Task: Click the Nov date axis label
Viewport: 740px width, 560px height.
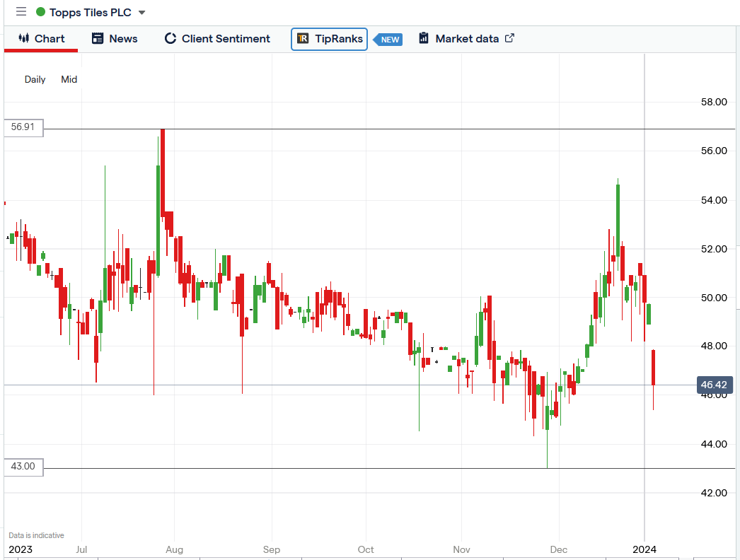Action: (461, 549)
